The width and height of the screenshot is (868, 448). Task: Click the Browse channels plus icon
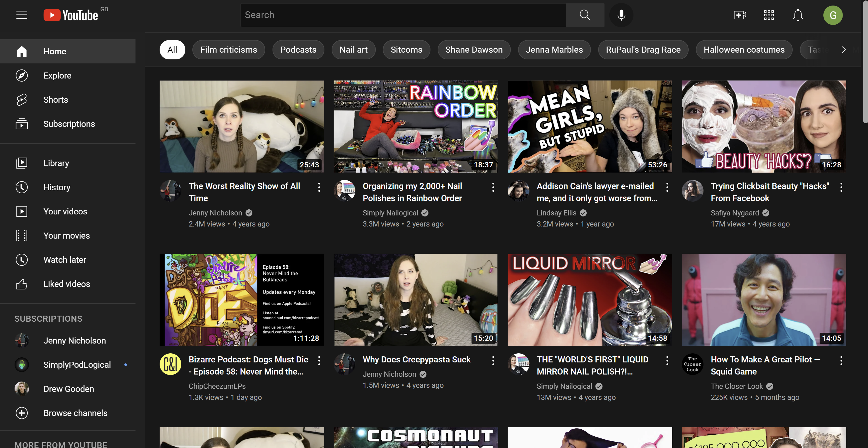22,413
